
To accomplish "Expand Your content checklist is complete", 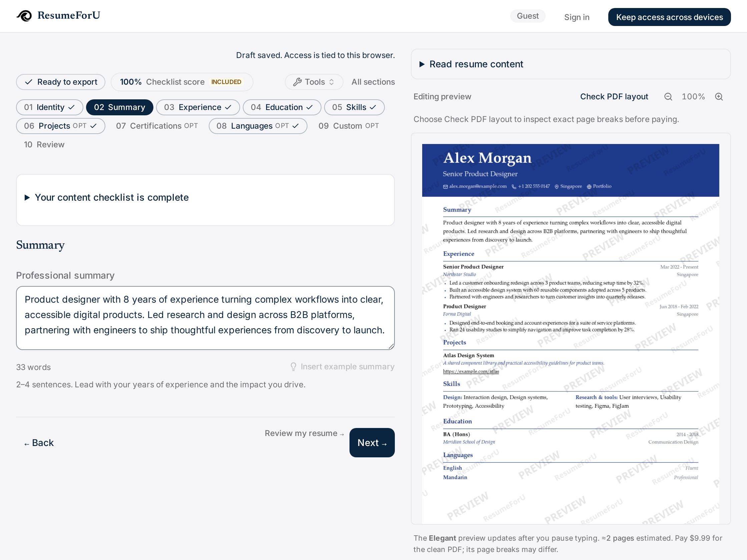I will (x=205, y=197).
